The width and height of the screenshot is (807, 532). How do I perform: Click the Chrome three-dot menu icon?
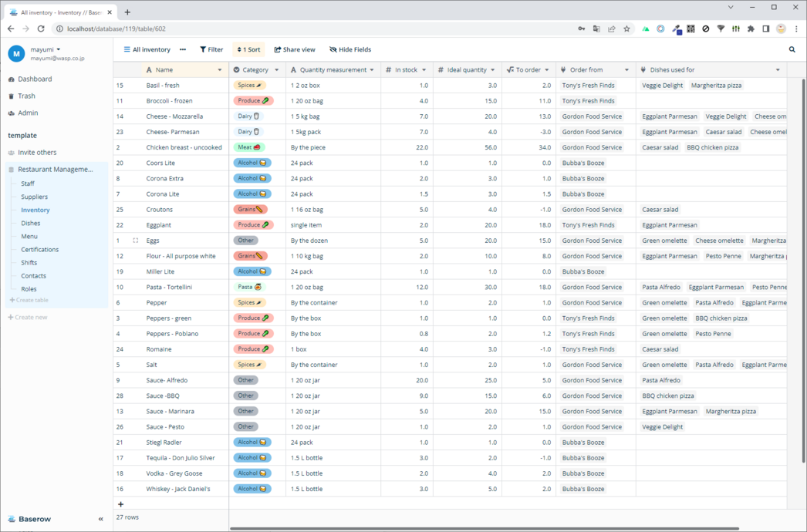[796, 29]
